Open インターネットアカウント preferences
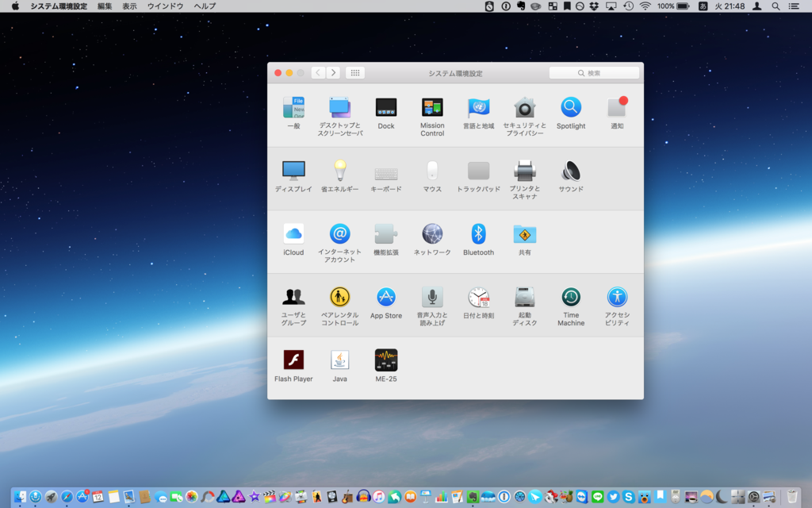Image resolution: width=812 pixels, height=508 pixels. tap(339, 243)
